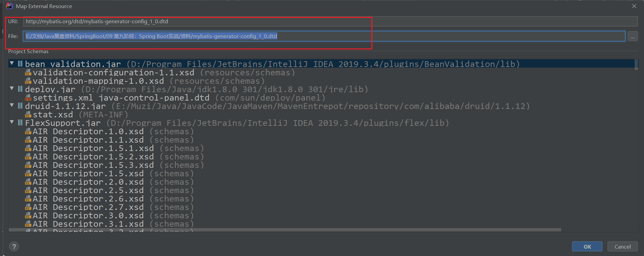644x256 pixels.
Task: Click the AIR Descriptor.1.1.xsd file icon
Action: point(28,140)
